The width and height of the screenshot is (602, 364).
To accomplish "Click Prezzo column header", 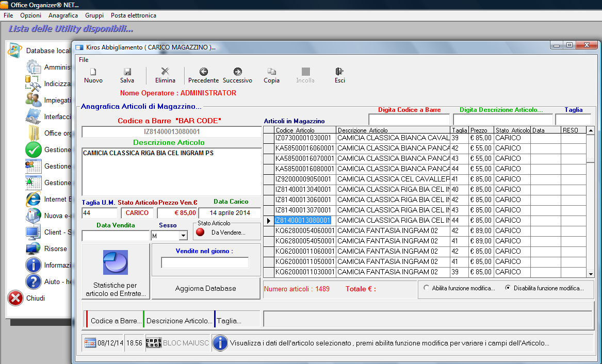I will (481, 130).
